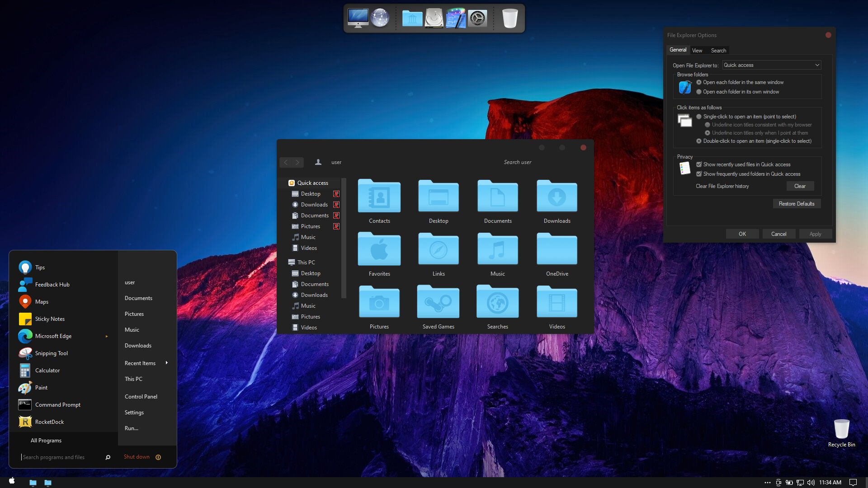
Task: Uncheck Show recently used files in Quick access
Action: [x=699, y=164]
